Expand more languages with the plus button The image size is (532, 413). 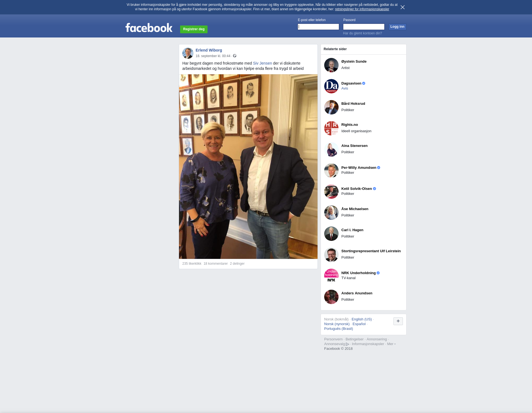point(398,321)
